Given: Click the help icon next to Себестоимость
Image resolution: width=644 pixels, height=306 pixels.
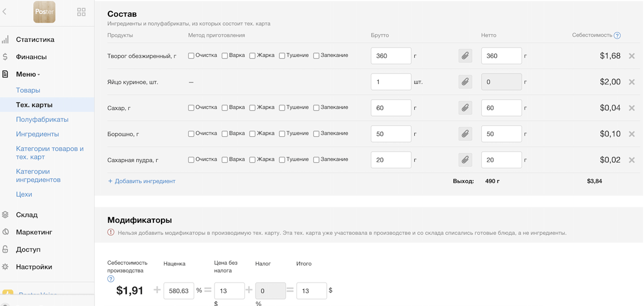Looking at the screenshot, I should 617,35.
